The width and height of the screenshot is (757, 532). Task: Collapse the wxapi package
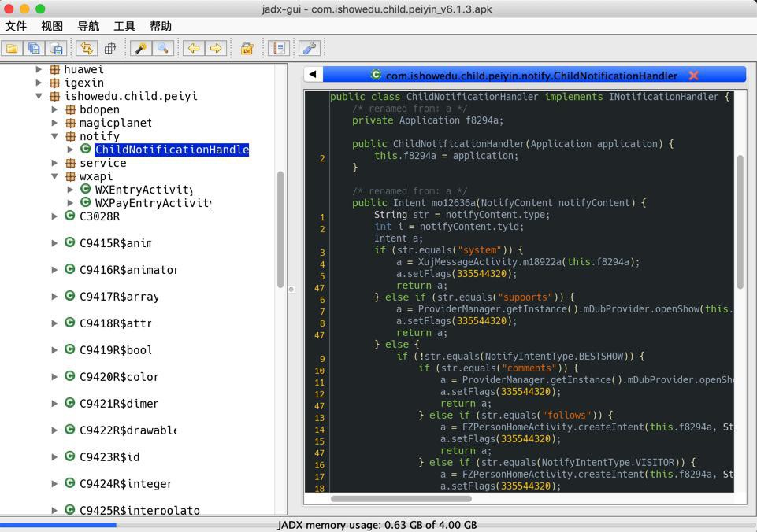click(54, 176)
